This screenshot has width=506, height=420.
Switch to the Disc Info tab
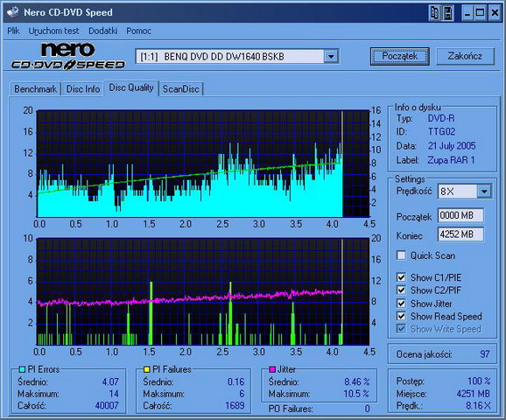[x=83, y=89]
